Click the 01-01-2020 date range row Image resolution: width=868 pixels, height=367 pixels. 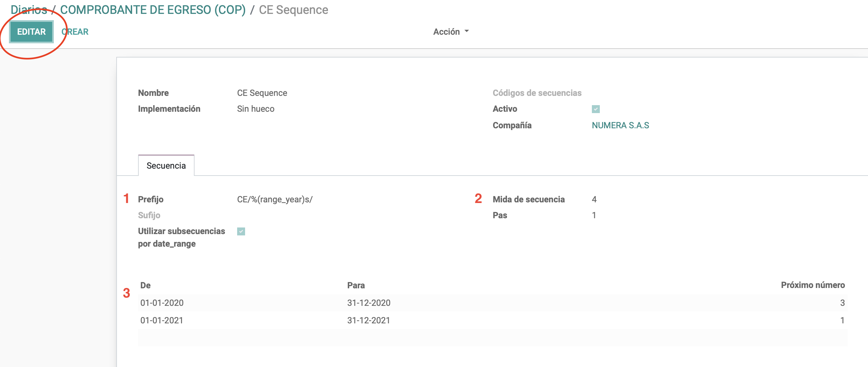click(162, 303)
